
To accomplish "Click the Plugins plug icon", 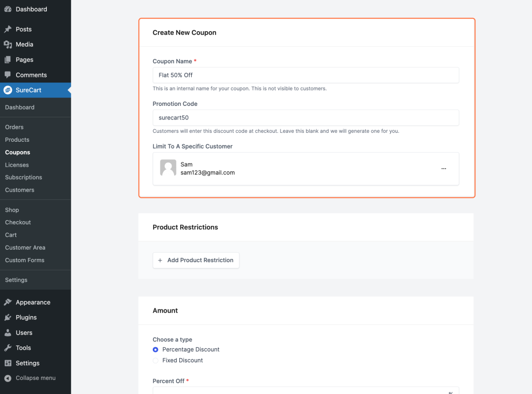I will [x=8, y=318].
